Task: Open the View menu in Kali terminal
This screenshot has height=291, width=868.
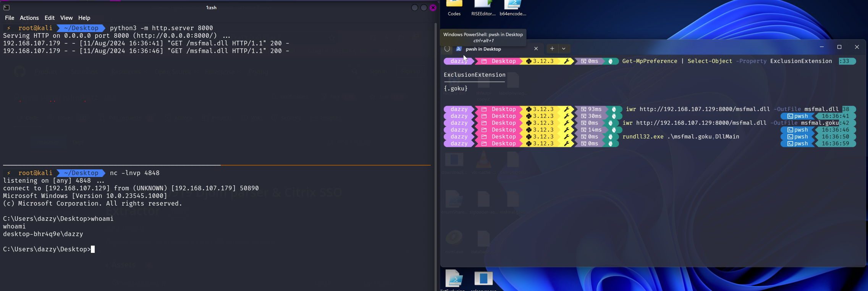Action: click(66, 18)
